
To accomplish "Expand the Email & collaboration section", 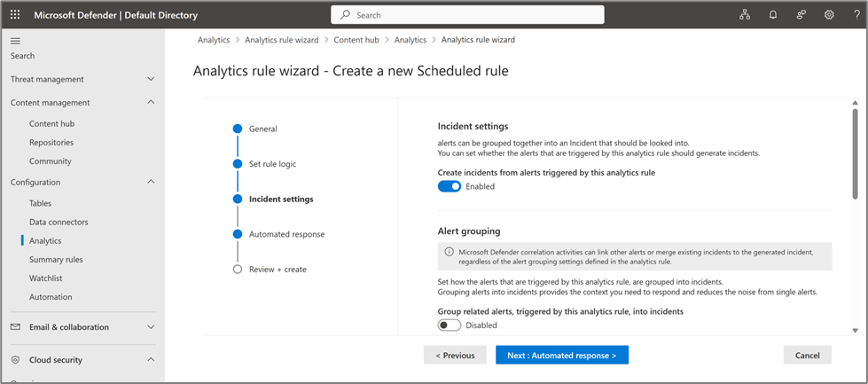I will (151, 327).
